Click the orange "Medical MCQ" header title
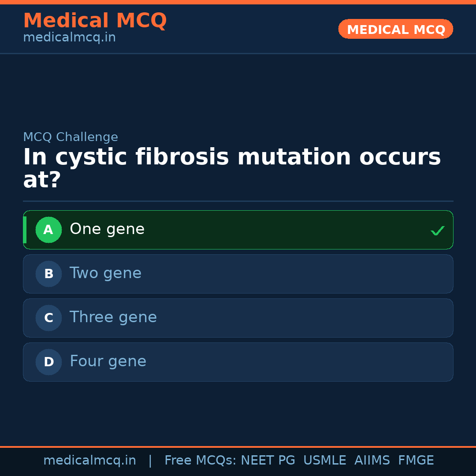 click(95, 21)
